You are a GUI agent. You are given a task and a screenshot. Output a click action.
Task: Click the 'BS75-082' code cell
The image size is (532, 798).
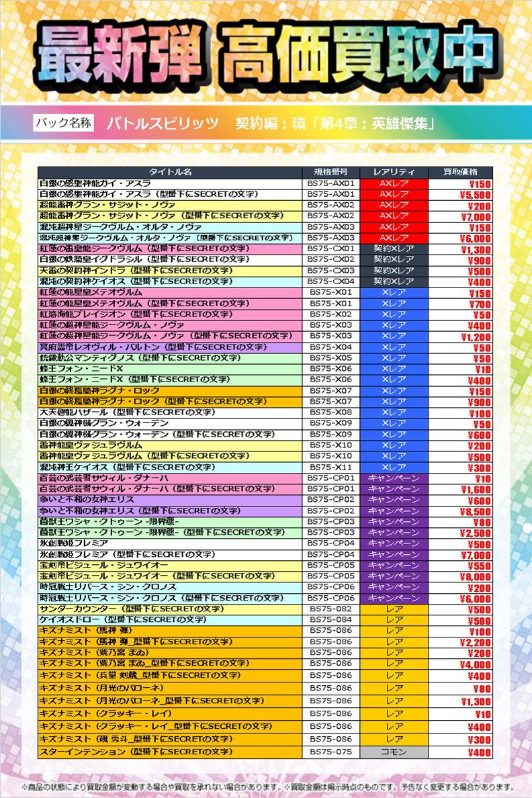[330, 609]
